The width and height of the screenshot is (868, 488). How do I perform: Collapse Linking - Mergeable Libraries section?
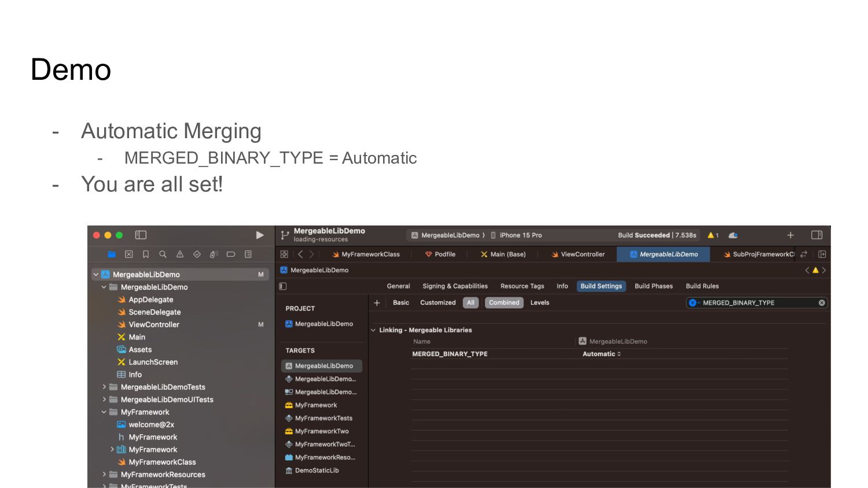click(x=373, y=330)
